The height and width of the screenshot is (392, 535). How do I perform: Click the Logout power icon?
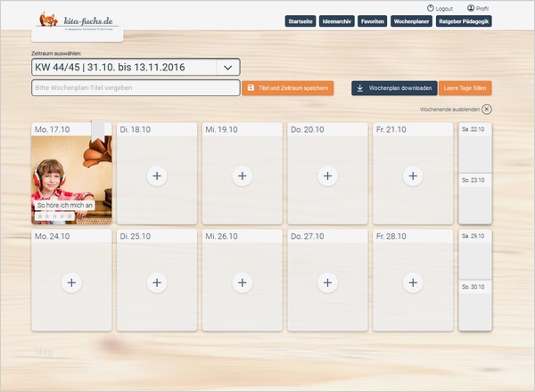coord(431,8)
